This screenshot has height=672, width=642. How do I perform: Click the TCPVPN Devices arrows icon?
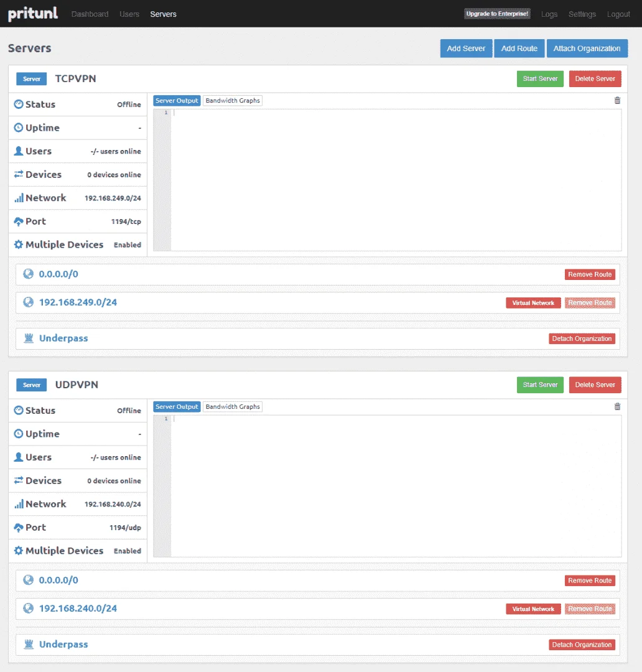pyautogui.click(x=19, y=174)
